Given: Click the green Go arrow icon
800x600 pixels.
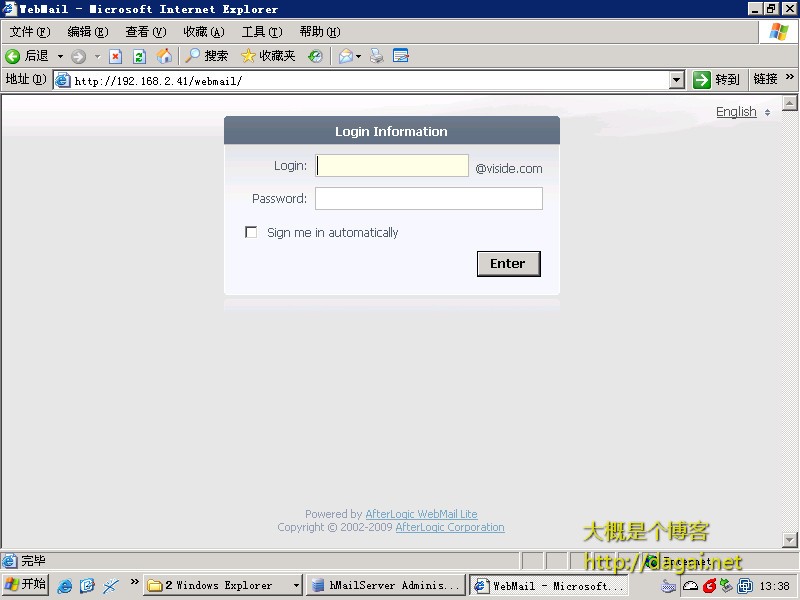Looking at the screenshot, I should point(702,80).
